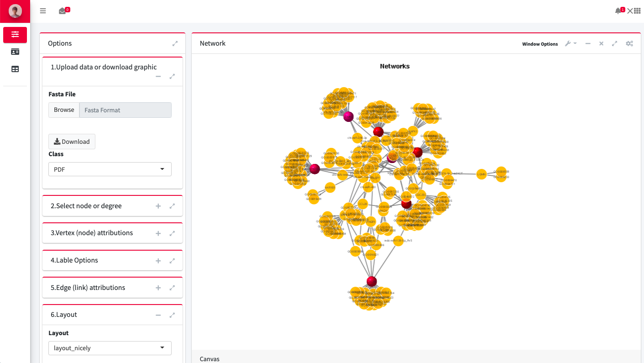Viewport: 644px width, 363px height.
Task: Open the Class dropdown showing PDF
Action: click(110, 169)
